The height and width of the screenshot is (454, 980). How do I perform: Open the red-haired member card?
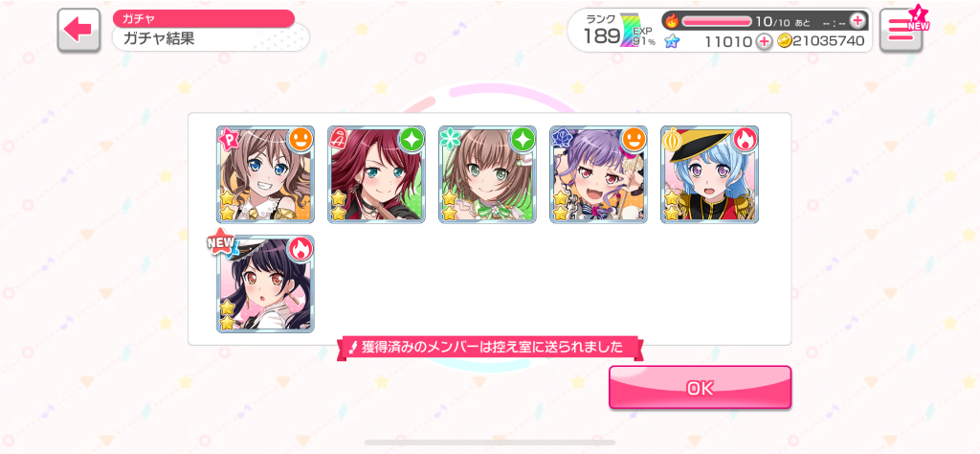376,174
